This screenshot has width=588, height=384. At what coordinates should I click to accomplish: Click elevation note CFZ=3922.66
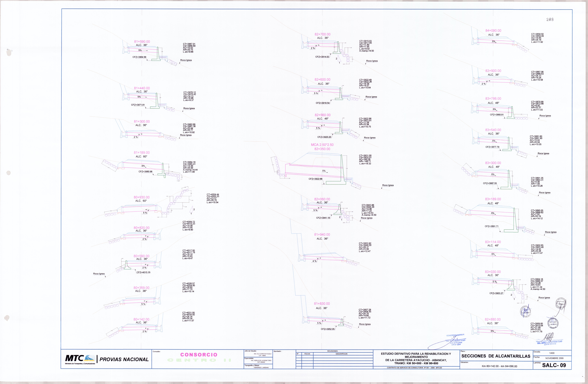[315, 179]
